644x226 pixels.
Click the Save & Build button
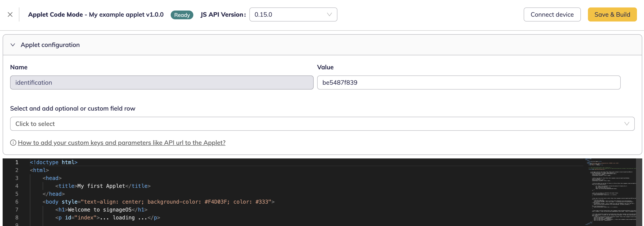point(612,14)
